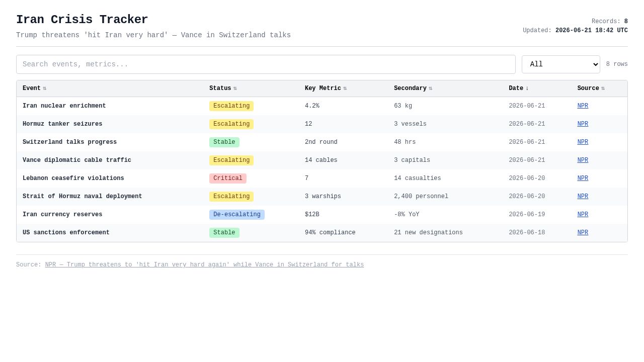The image size is (644, 362).
Task: Sort by Secondary column icon
Action: point(431,88)
